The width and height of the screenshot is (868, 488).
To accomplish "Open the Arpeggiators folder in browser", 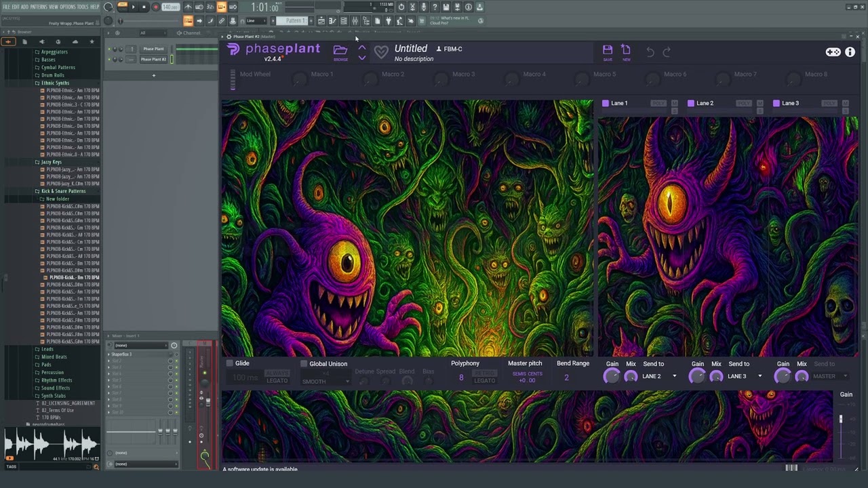I will pos(54,52).
